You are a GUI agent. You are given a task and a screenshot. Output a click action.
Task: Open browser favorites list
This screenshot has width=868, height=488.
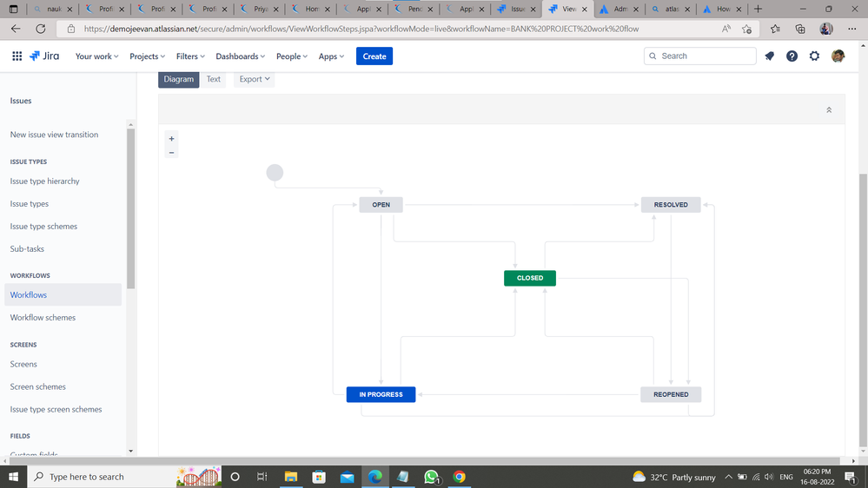(775, 29)
